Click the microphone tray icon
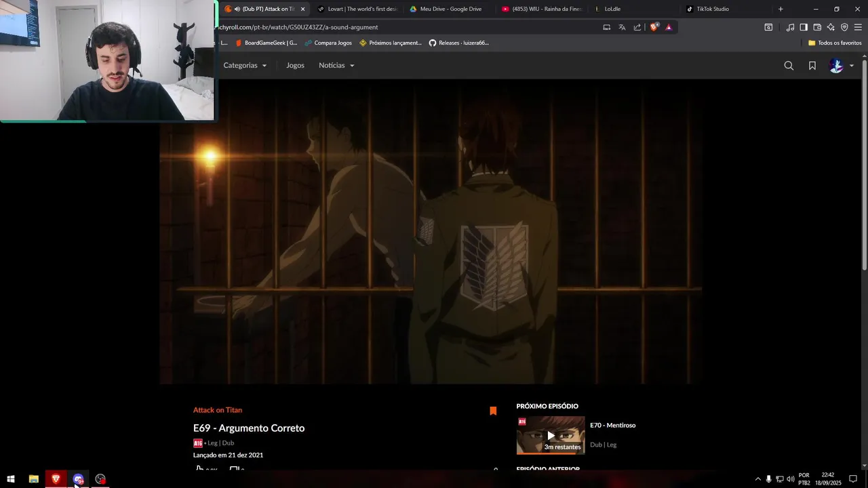This screenshot has width=868, height=488. 768,479
